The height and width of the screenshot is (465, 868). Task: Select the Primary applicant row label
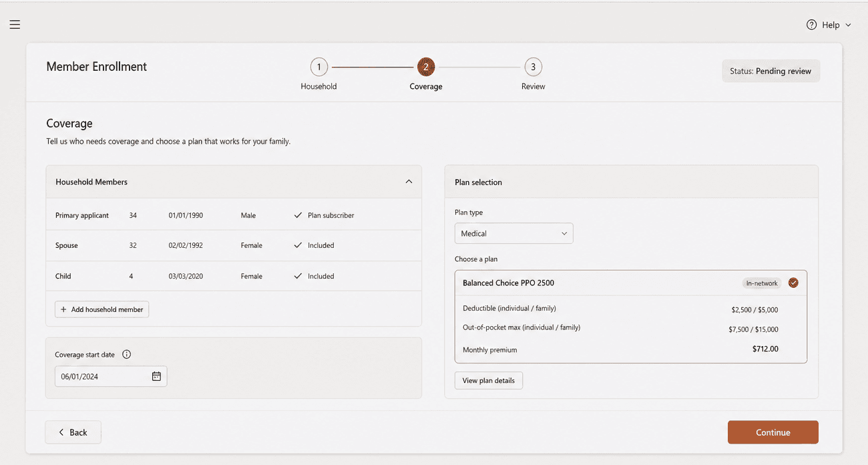tap(82, 215)
